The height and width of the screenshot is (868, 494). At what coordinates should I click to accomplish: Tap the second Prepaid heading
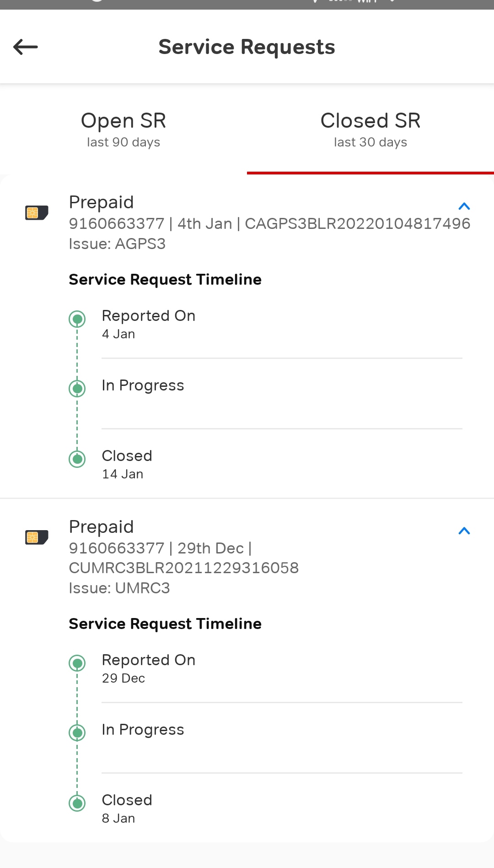[101, 527]
